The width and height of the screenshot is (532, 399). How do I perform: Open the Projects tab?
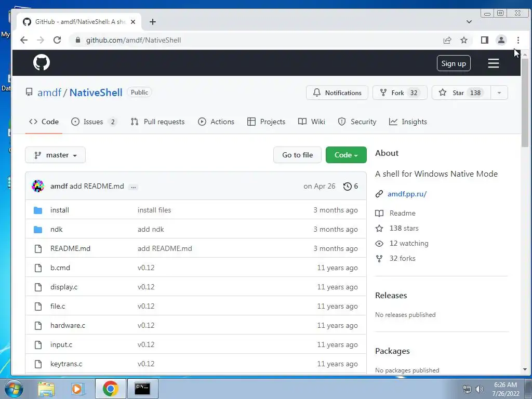267,122
